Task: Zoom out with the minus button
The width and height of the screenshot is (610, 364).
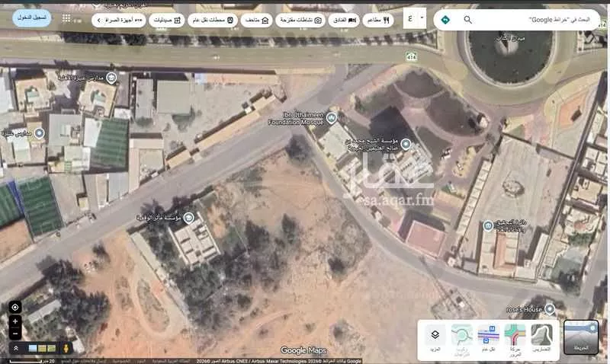Action: [14, 334]
